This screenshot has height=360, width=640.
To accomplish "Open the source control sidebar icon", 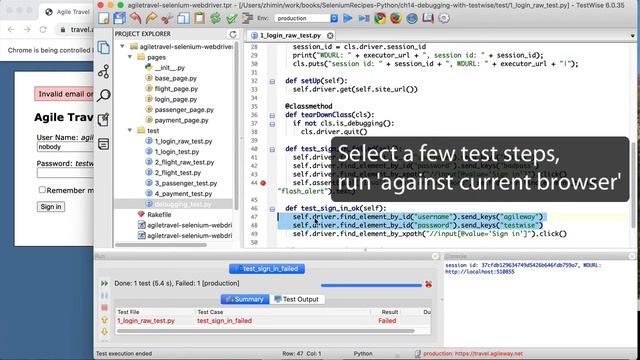I will click(x=104, y=71).
